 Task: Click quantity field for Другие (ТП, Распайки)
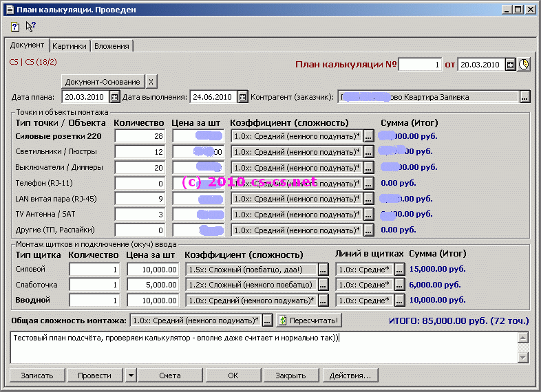click(x=140, y=230)
